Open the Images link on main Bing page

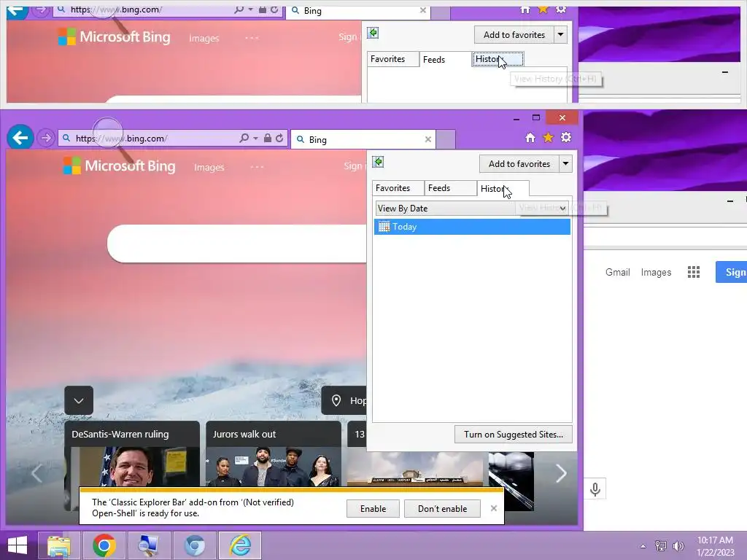(x=209, y=167)
